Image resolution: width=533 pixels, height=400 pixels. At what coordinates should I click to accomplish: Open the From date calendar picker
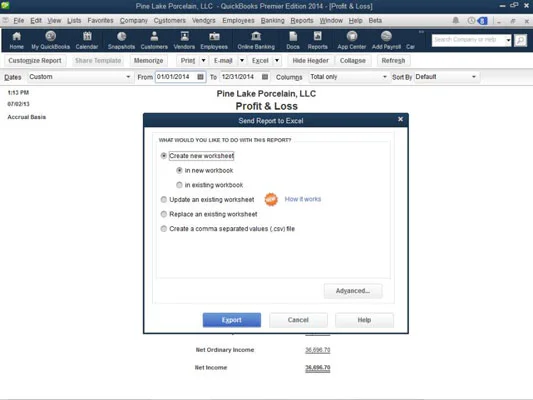coord(200,77)
